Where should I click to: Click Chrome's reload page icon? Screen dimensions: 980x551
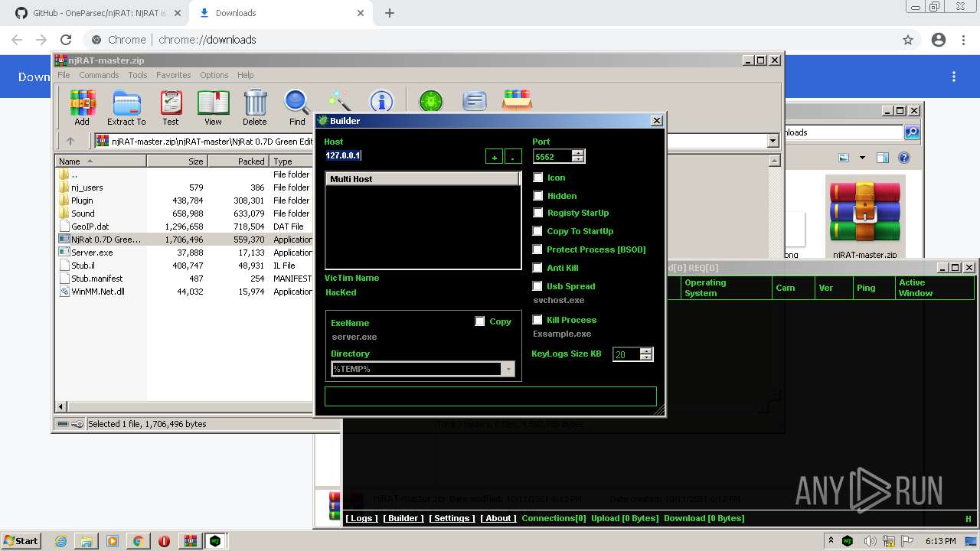[x=66, y=40]
